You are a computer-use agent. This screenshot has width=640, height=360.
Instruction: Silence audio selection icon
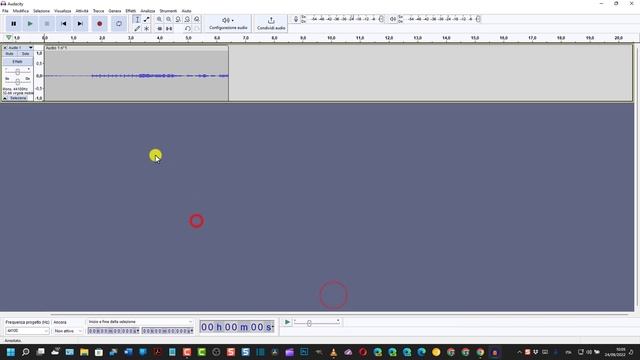click(169, 29)
